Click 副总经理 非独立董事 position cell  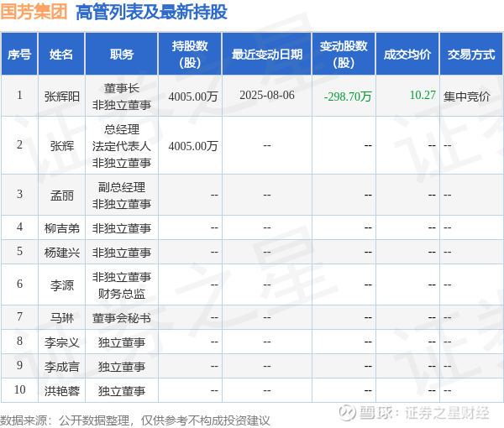pyautogui.click(x=122, y=196)
